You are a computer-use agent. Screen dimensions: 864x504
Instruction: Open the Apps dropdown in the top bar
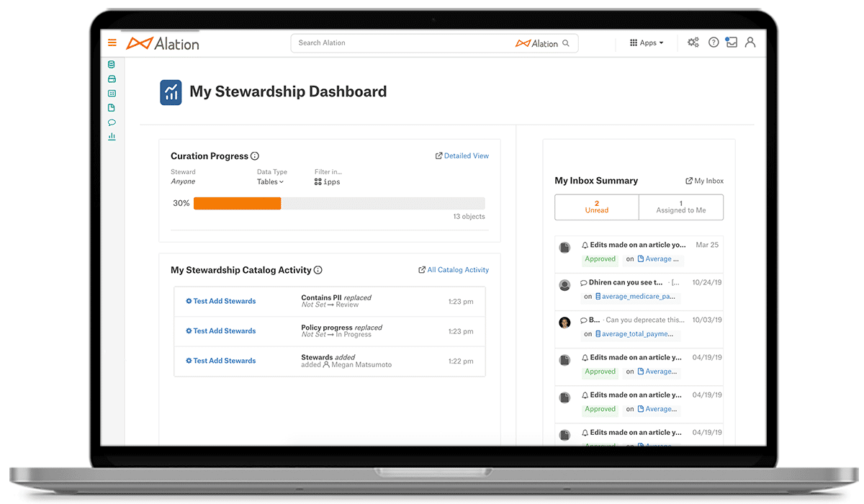pyautogui.click(x=646, y=42)
